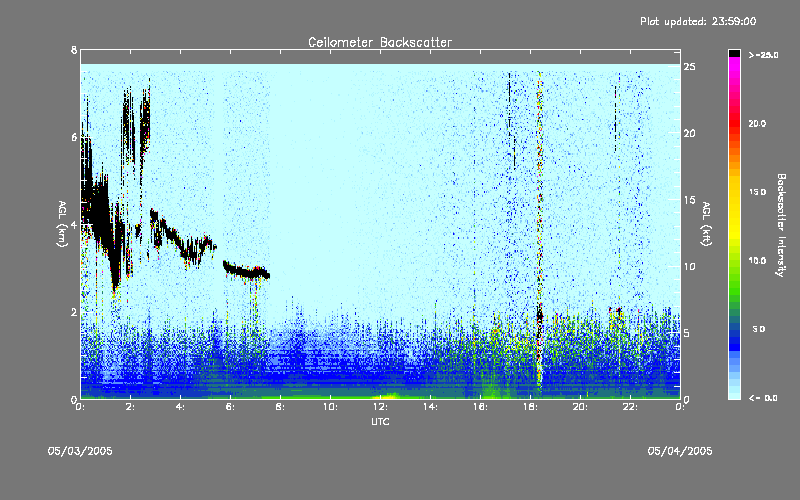The image size is (800, 500).
Task: Click the black cloud layer between 6 and 8 UTC
Action: [246, 270]
